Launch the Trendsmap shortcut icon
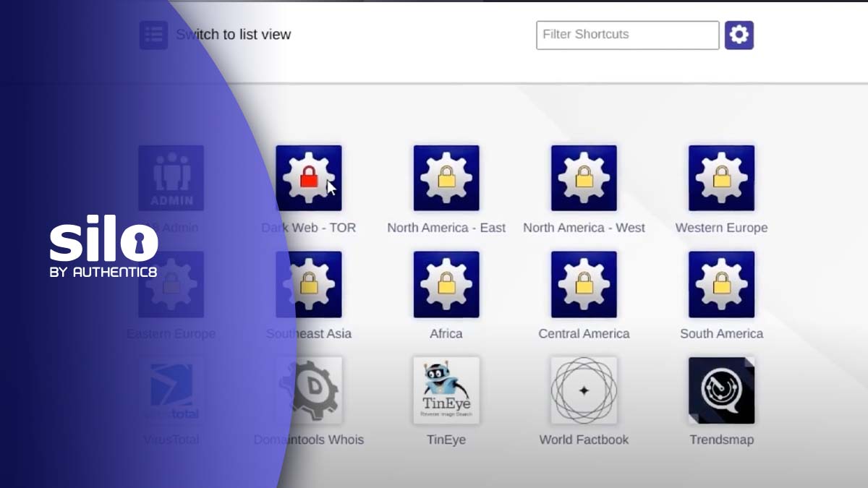The width and height of the screenshot is (868, 488). pyautogui.click(x=721, y=390)
